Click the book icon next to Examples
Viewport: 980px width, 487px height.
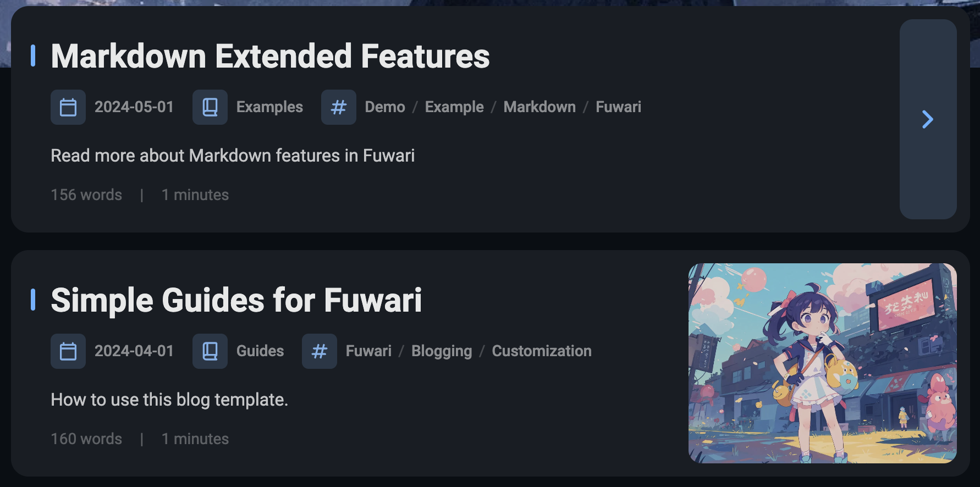(x=210, y=107)
